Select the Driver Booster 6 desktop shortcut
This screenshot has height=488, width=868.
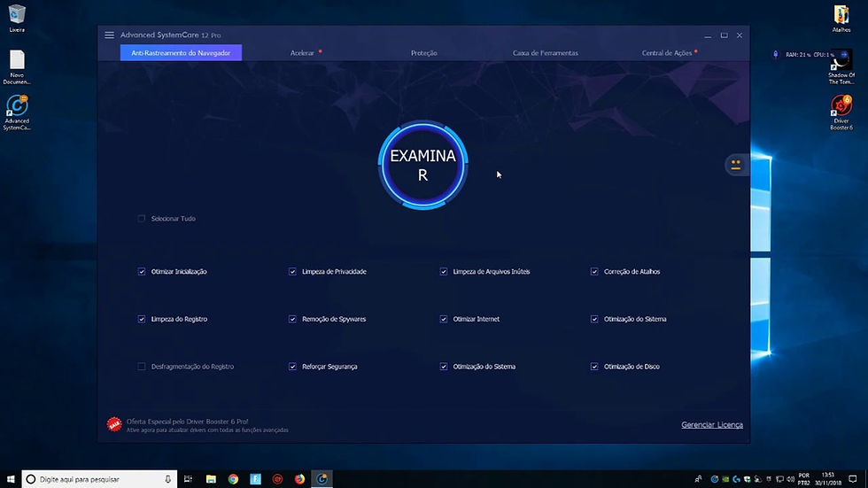point(841,112)
